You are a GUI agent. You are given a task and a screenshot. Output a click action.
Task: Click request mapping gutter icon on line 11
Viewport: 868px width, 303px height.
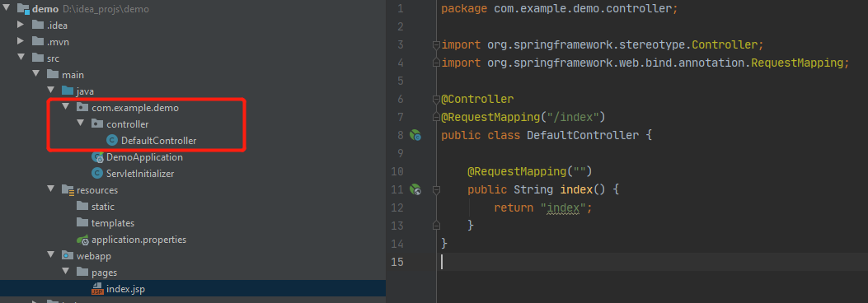[415, 189]
